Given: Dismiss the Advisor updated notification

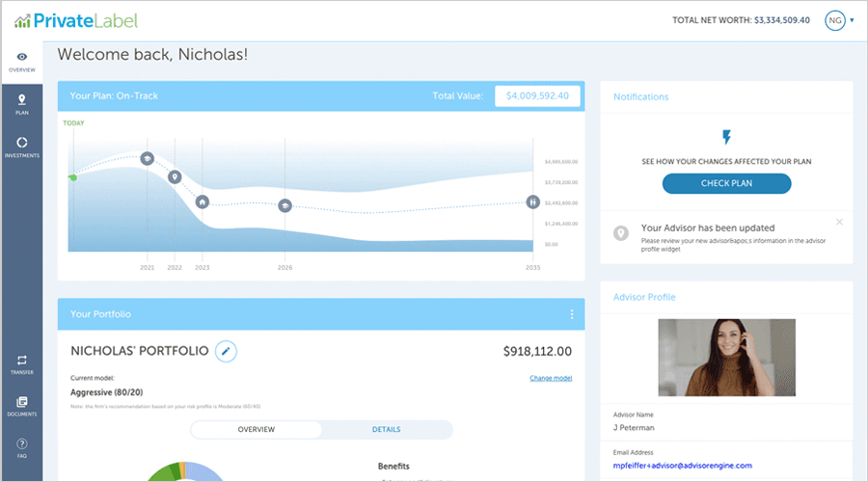Looking at the screenshot, I should (x=839, y=222).
